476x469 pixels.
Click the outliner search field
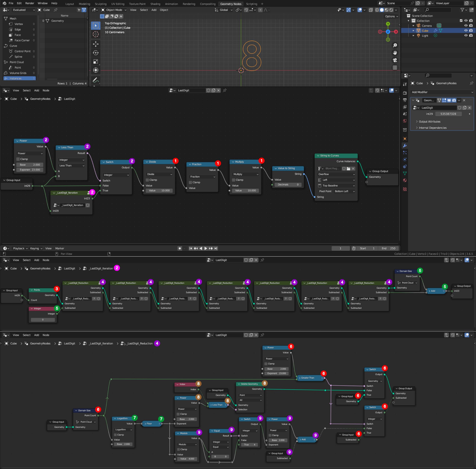438,10
